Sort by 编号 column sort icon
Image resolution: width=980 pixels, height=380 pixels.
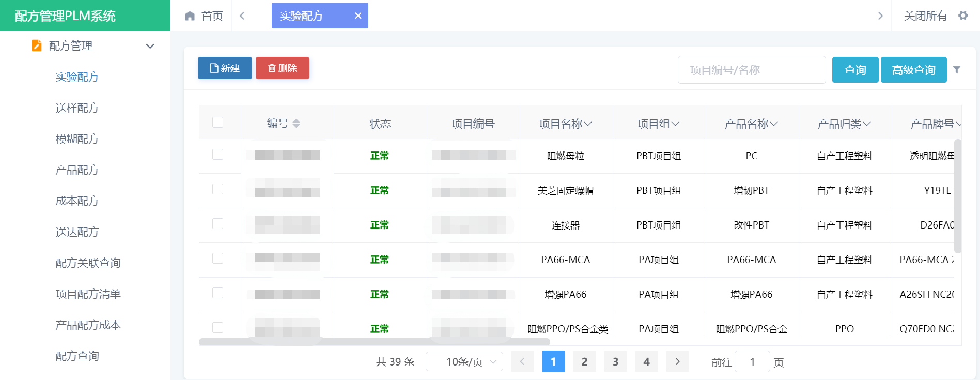click(296, 124)
